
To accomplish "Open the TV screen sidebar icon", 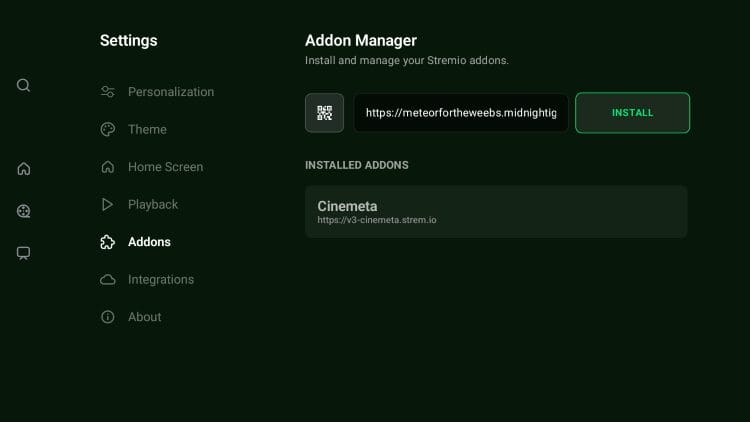I will click(23, 253).
